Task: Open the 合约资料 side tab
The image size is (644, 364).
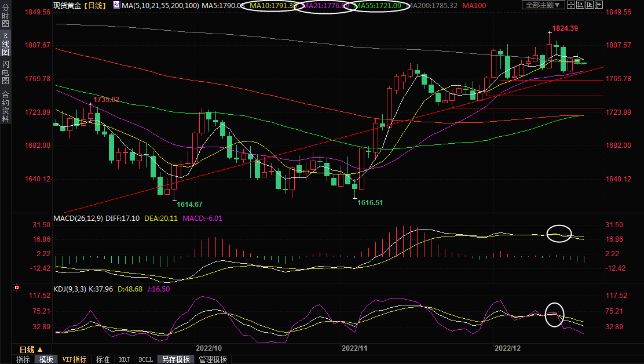Action: (x=5, y=106)
